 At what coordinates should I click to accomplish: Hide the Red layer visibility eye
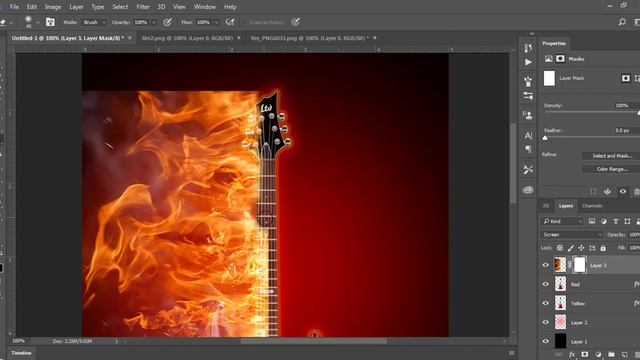546,284
